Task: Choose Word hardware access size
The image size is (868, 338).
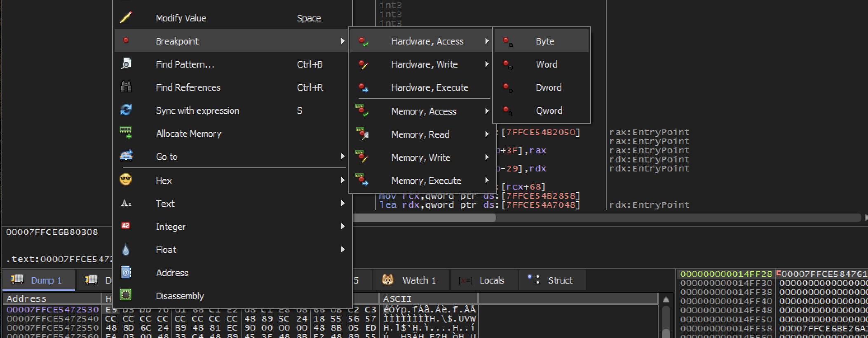Action: (x=542, y=64)
